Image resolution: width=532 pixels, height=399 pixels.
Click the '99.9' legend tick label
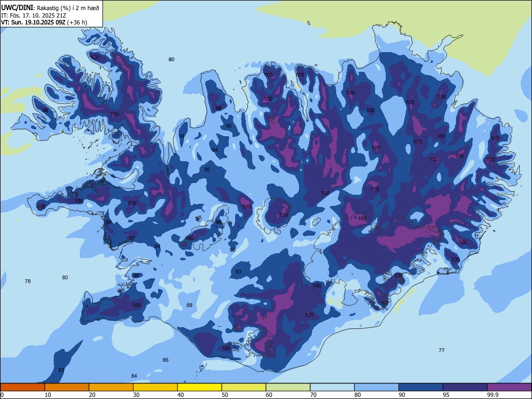click(493, 395)
